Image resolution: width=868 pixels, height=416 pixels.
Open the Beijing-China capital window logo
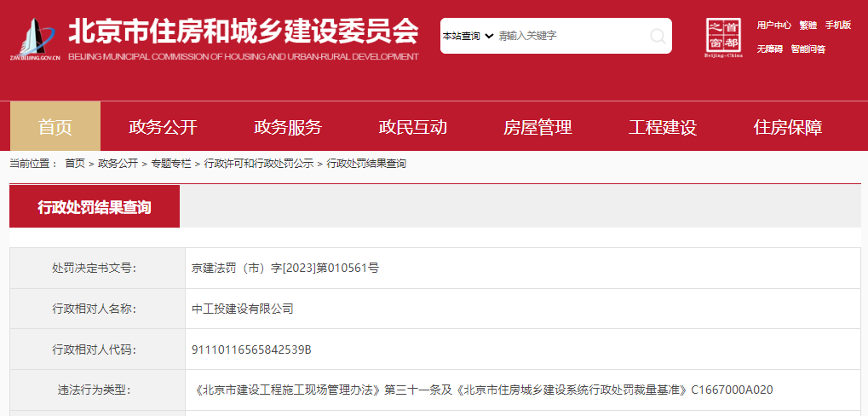point(723,38)
